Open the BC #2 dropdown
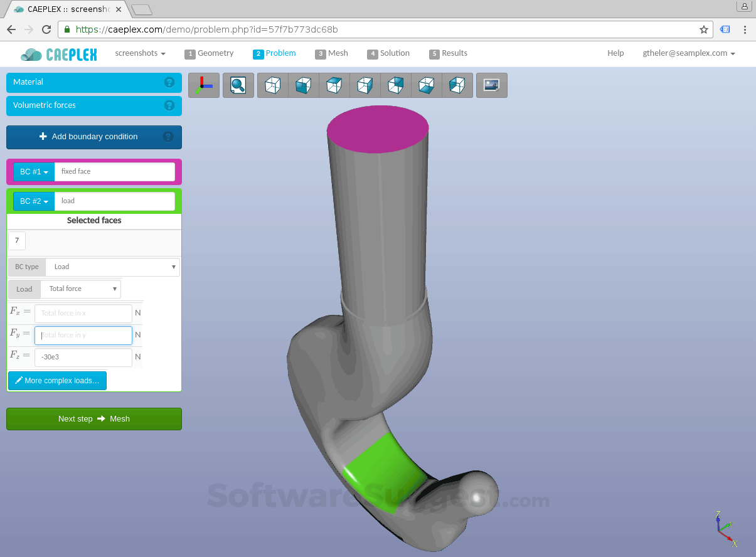This screenshot has width=756, height=557. click(x=33, y=201)
